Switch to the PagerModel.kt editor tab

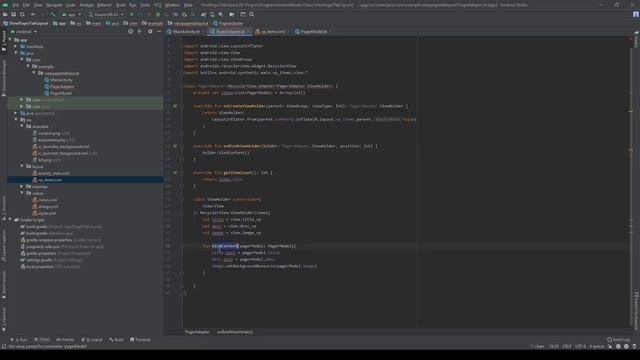313,31
